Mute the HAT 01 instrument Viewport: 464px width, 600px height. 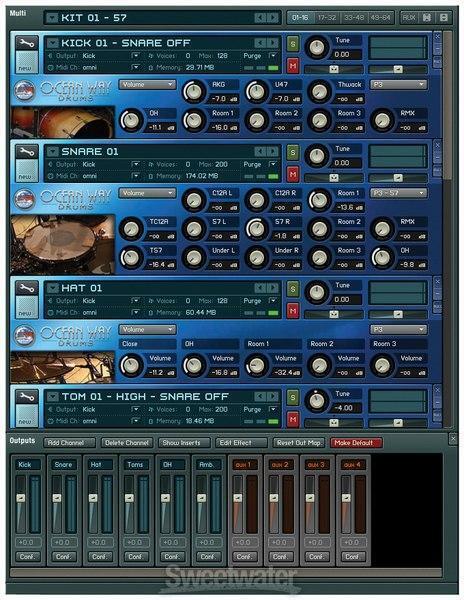[293, 311]
